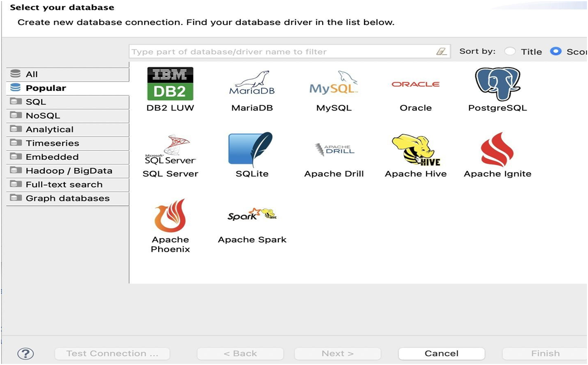This screenshot has height=365, width=588.
Task: Open the SQL category
Action: click(x=68, y=102)
